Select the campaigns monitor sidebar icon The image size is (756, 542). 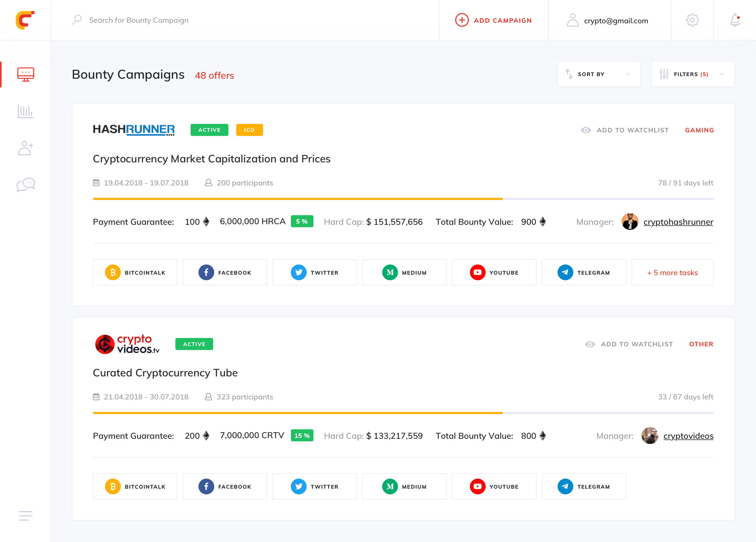coord(25,74)
